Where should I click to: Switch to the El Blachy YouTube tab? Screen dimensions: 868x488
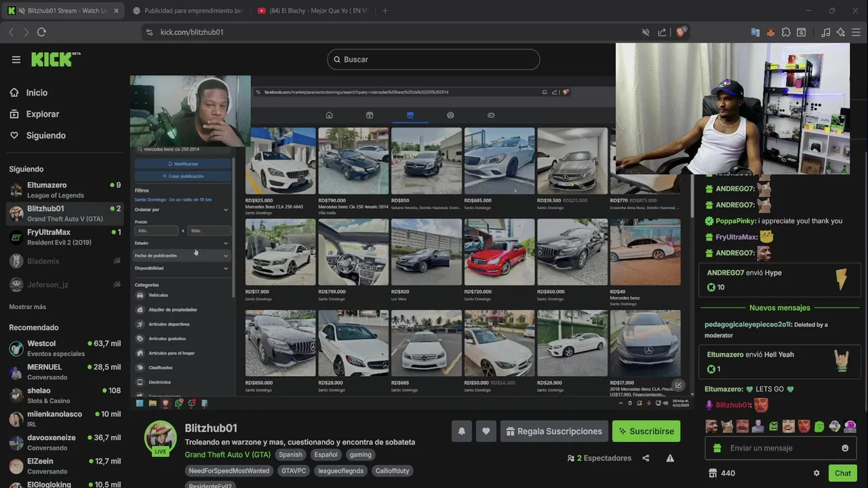[x=312, y=11]
